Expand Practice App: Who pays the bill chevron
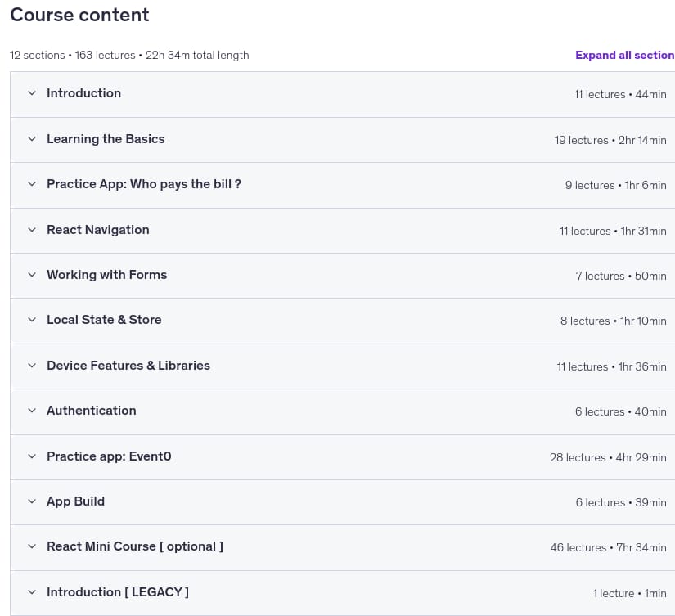The height and width of the screenshot is (616, 675). tap(32, 184)
